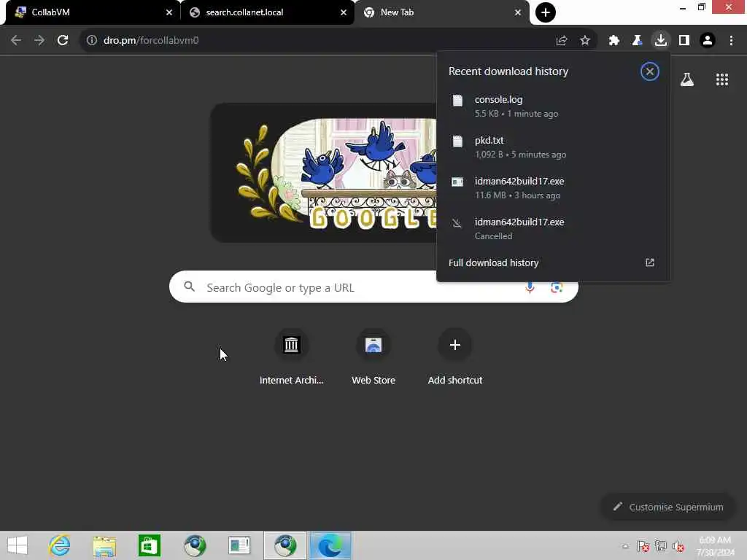
Task: Open the Windows Start button
Action: pyautogui.click(x=18, y=545)
